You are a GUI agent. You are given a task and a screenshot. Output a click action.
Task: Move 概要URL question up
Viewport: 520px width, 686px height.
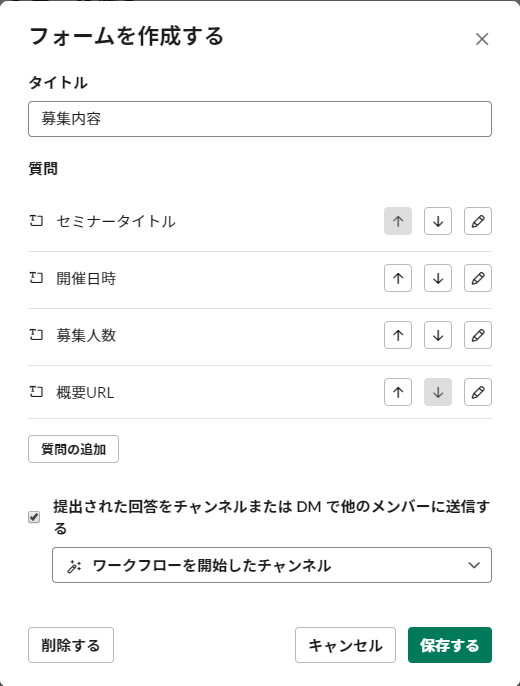398,392
